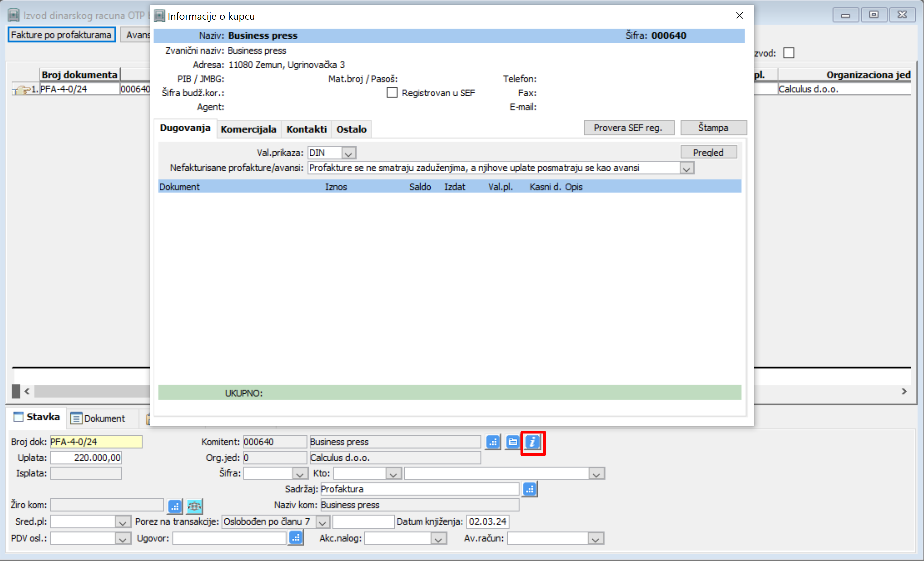The width and height of the screenshot is (924, 561).
Task: Click the Dokument tab icon
Action: coord(76,418)
